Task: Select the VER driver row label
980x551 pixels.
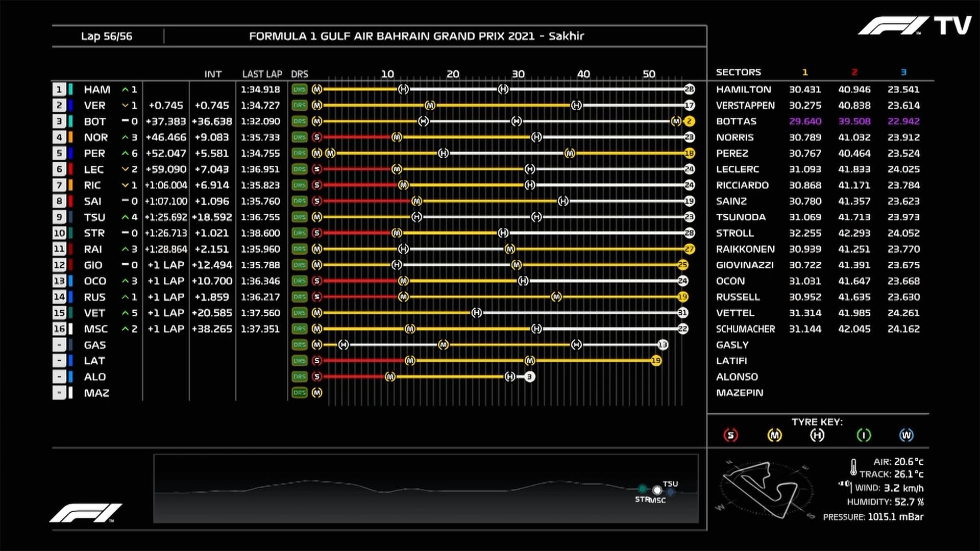Action: tap(95, 105)
